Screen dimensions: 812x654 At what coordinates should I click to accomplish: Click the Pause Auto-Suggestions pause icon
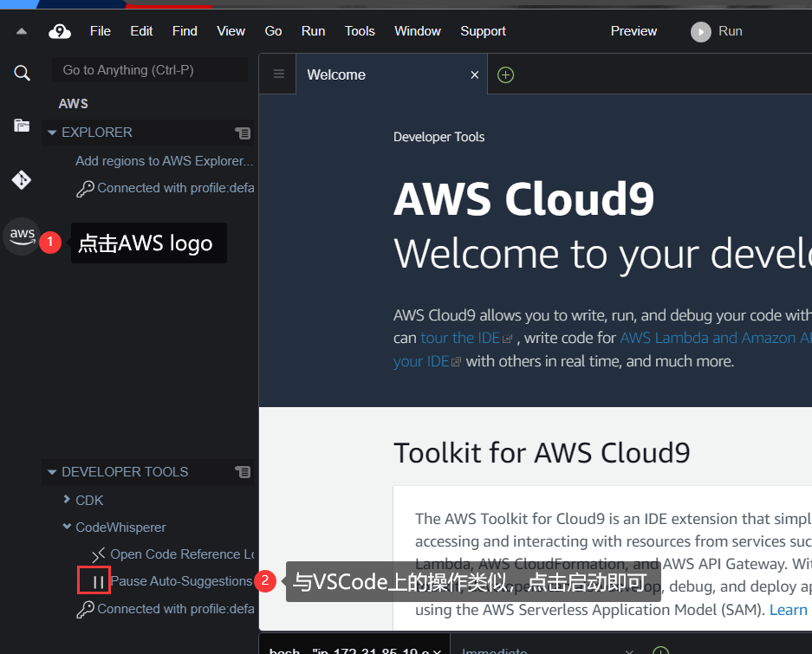[x=98, y=582]
